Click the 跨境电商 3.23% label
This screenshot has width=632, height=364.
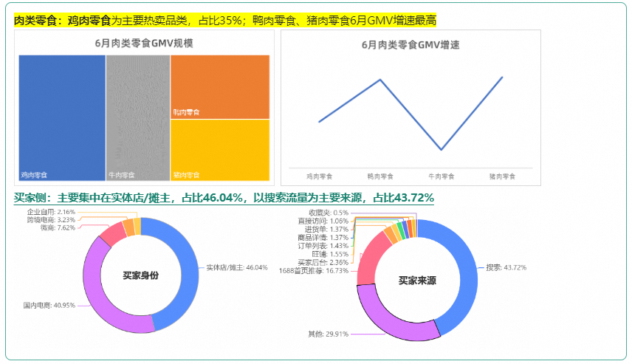tap(51, 220)
